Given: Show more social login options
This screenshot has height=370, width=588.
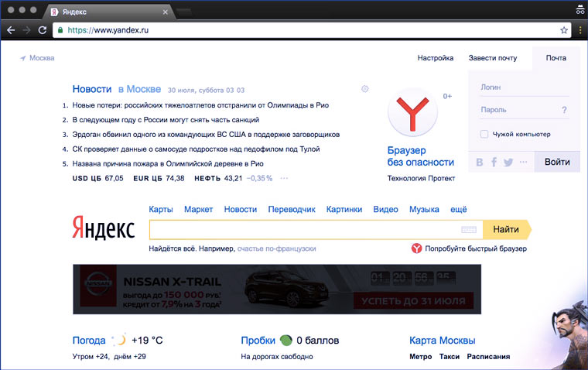Looking at the screenshot, I should pyautogui.click(x=524, y=162).
